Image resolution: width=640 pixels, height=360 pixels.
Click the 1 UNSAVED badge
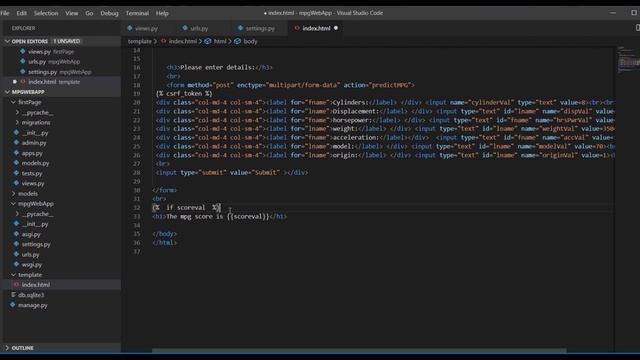(67, 41)
